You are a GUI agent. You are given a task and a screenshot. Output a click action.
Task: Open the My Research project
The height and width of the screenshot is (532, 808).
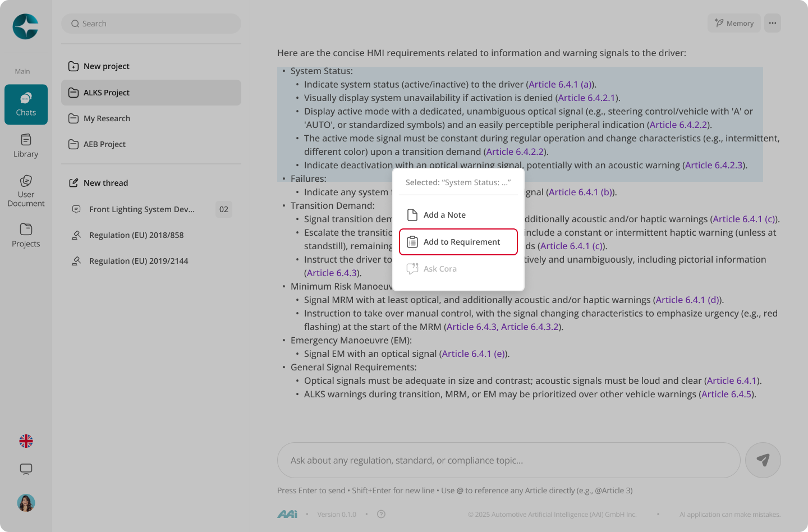click(151, 118)
